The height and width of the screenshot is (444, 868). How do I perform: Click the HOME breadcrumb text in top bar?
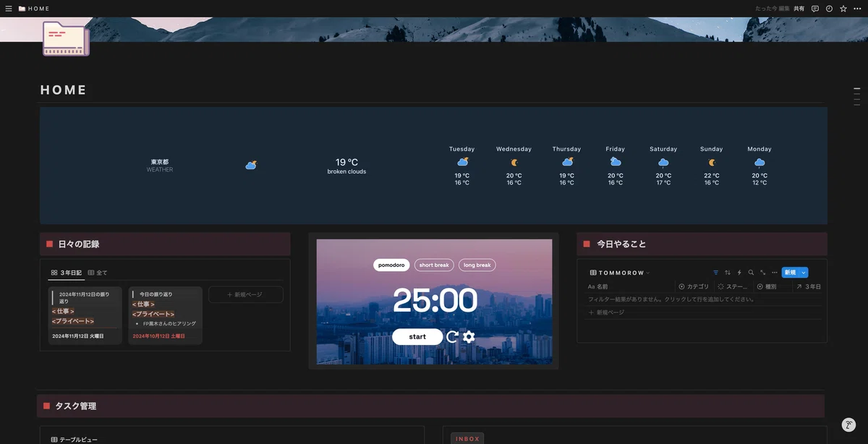pyautogui.click(x=39, y=9)
